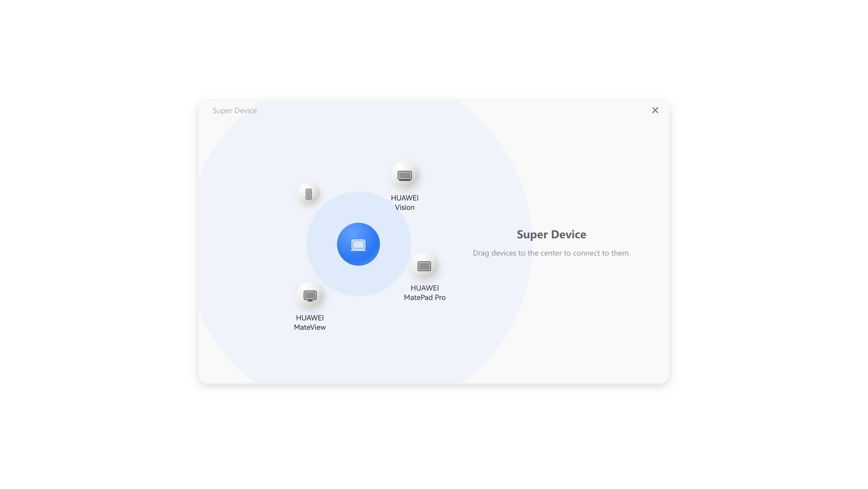This screenshot has height=489, width=868.
Task: Click the word connect in hint text
Action: (587, 253)
